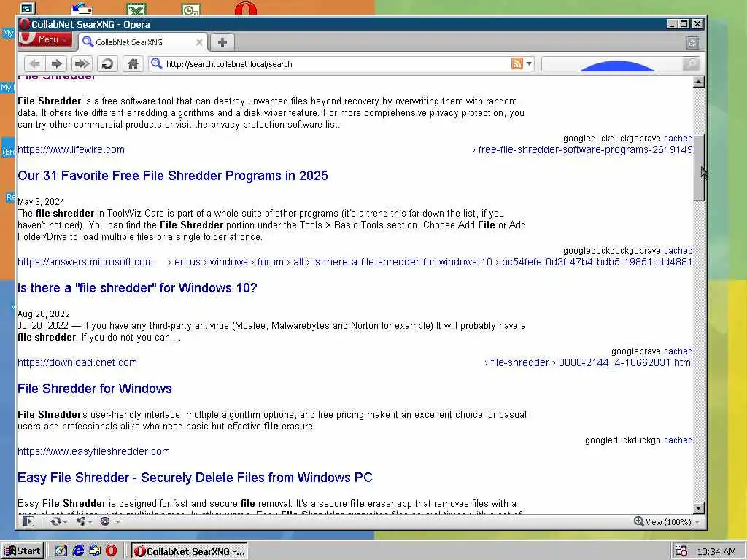Launch Internet Explorer from quick launch
Viewport: 747px width, 560px height.
[x=78, y=551]
